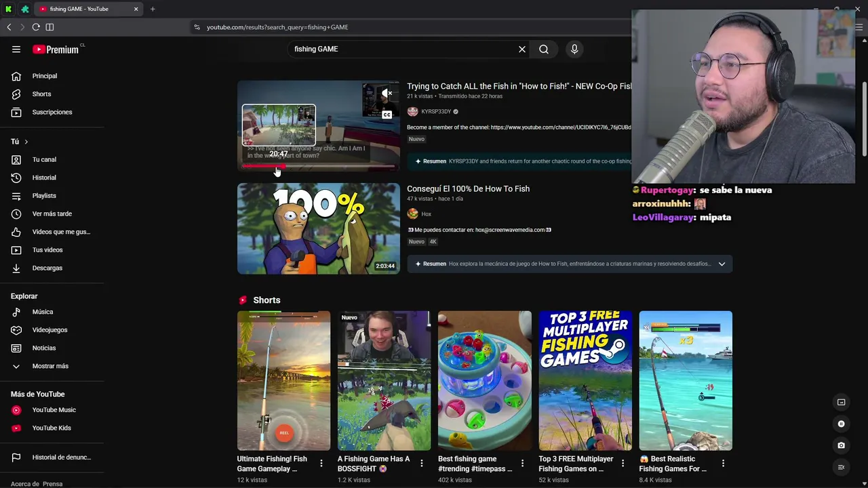Open the KYRSP33DY channel

click(x=436, y=111)
